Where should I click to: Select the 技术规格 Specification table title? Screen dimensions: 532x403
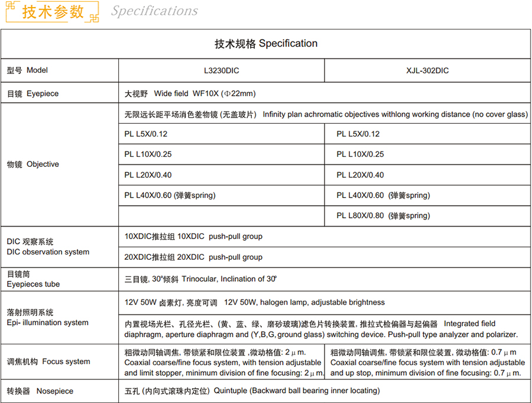coord(265,43)
